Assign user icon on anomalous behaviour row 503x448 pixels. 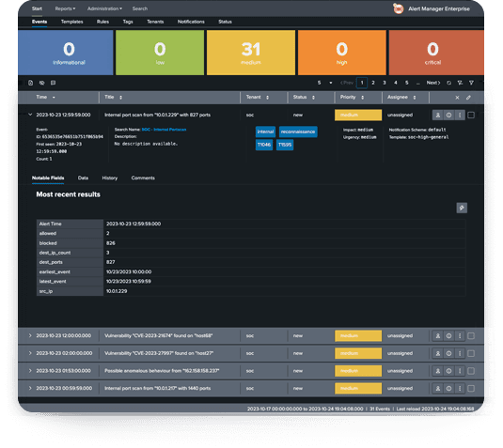pos(437,371)
